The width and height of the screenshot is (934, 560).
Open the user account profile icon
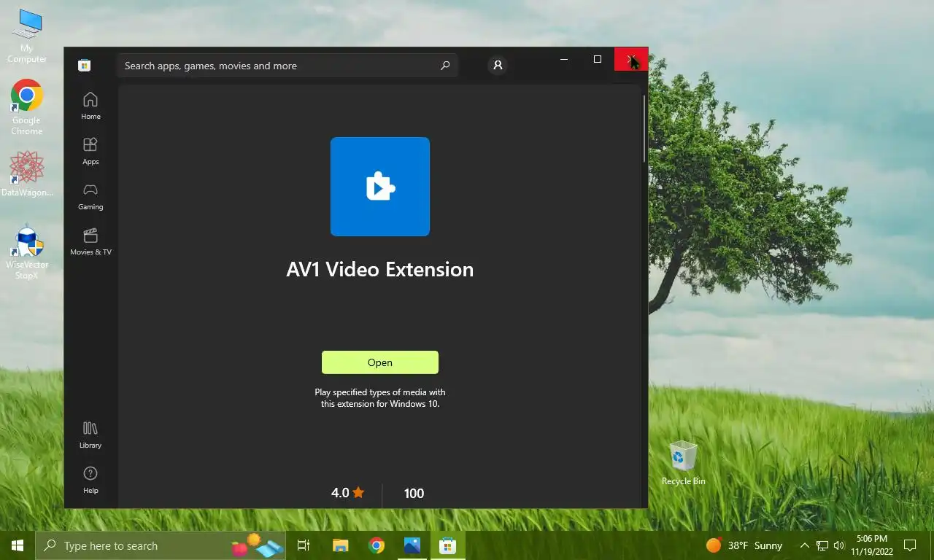point(498,66)
